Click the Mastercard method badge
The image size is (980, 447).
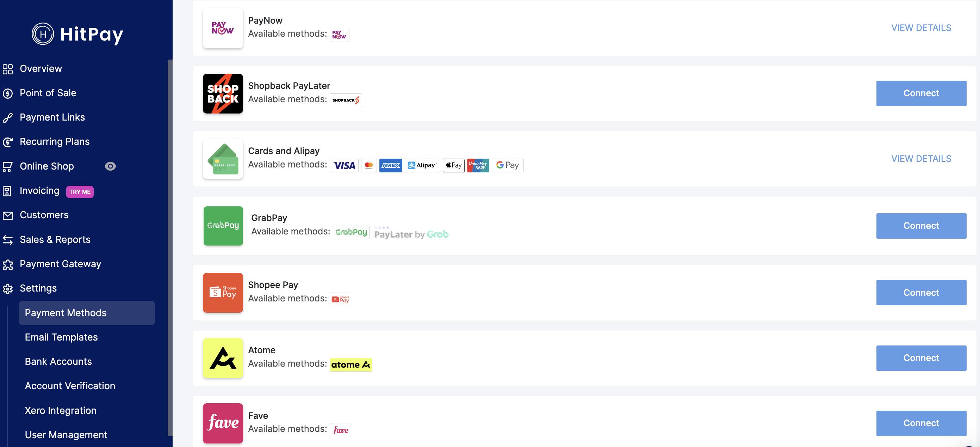point(368,165)
